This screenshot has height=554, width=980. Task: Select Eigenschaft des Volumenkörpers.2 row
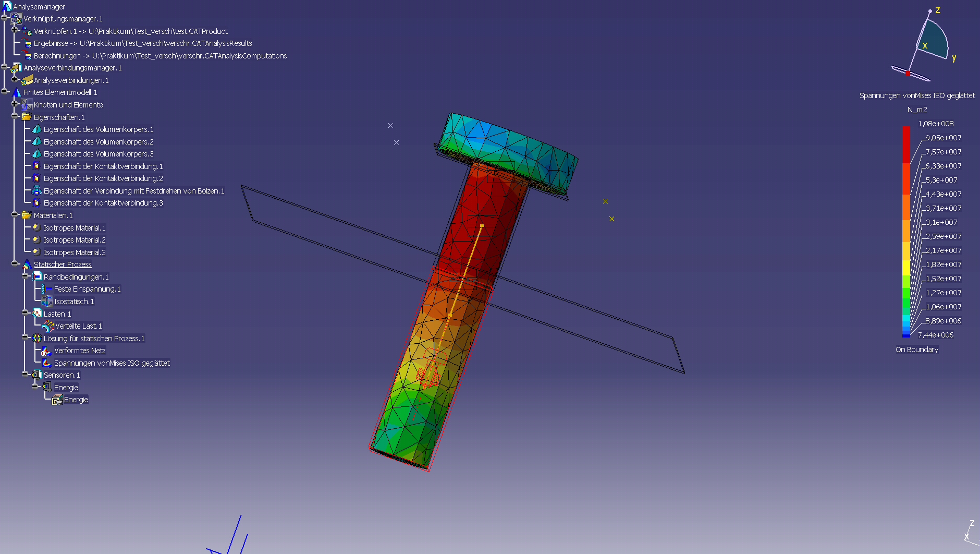93,141
